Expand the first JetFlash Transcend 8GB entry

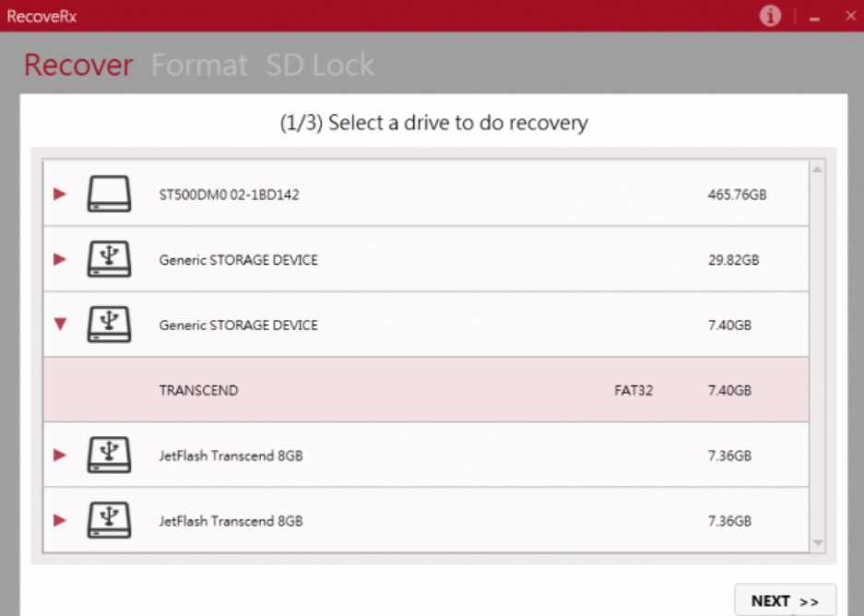pyautogui.click(x=60, y=455)
